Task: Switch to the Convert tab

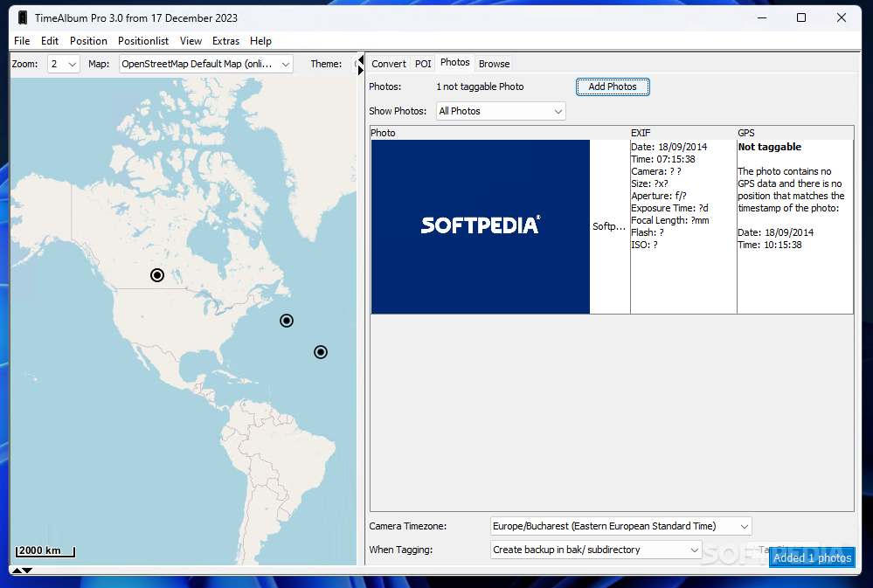Action: 389,64
